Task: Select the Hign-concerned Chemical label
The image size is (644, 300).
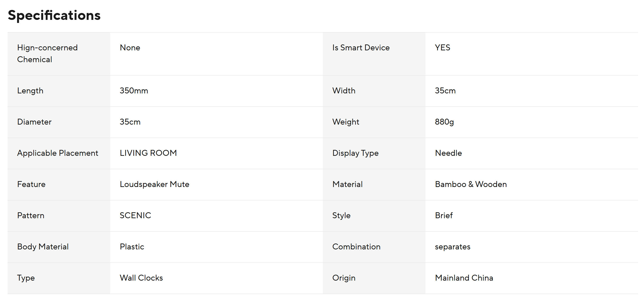Action: click(x=47, y=53)
